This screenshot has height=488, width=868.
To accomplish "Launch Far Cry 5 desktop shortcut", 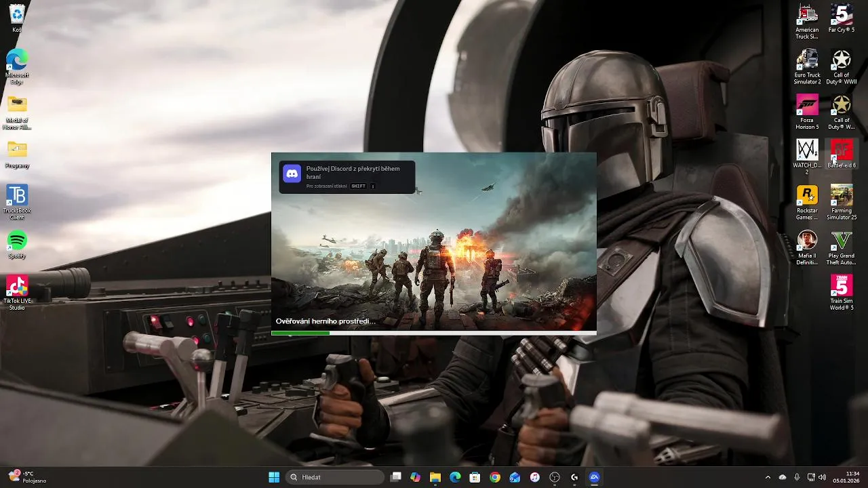I will pos(842,18).
